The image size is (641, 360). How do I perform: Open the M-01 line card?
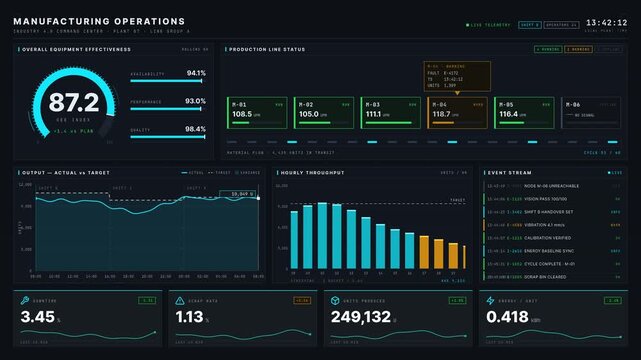pos(257,113)
